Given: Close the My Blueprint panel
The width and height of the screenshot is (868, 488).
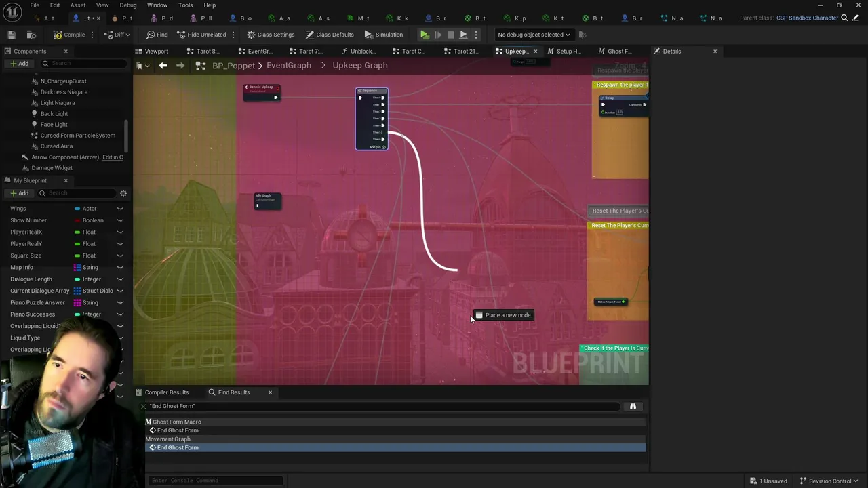Looking at the screenshot, I should 66,180.
